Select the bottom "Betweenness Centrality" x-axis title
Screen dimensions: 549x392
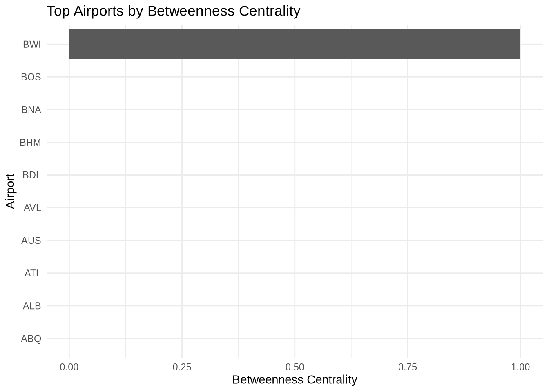(x=295, y=380)
